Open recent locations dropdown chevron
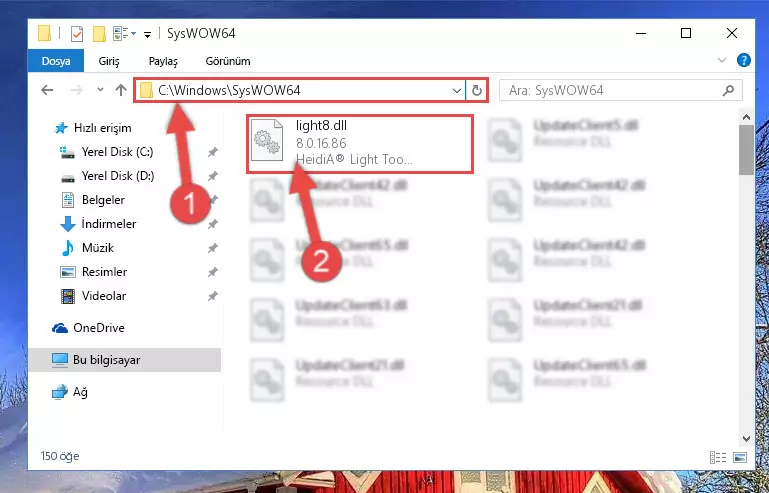 [x=100, y=90]
